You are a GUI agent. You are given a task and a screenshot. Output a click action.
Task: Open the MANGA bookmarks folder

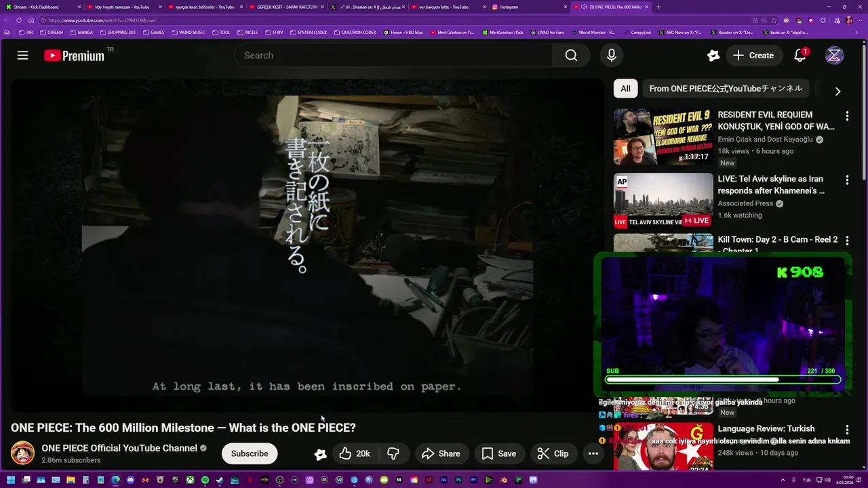point(81,33)
